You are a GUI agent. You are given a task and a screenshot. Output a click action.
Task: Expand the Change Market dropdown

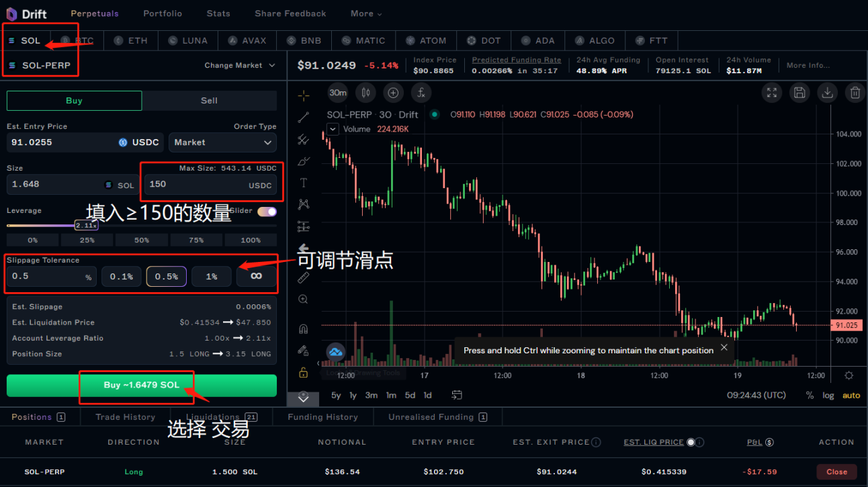(240, 65)
